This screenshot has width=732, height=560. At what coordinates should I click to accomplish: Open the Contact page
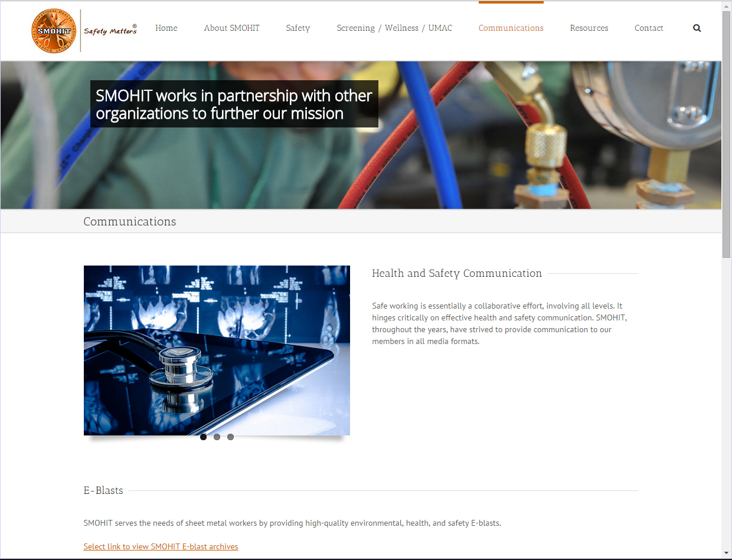(x=649, y=28)
